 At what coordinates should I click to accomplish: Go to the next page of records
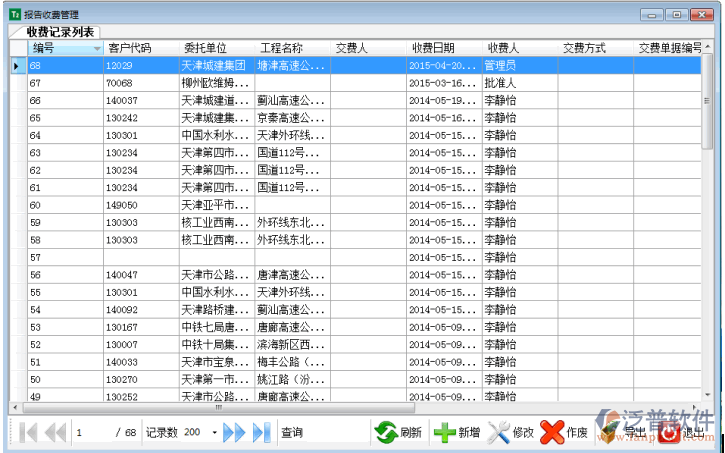(234, 433)
